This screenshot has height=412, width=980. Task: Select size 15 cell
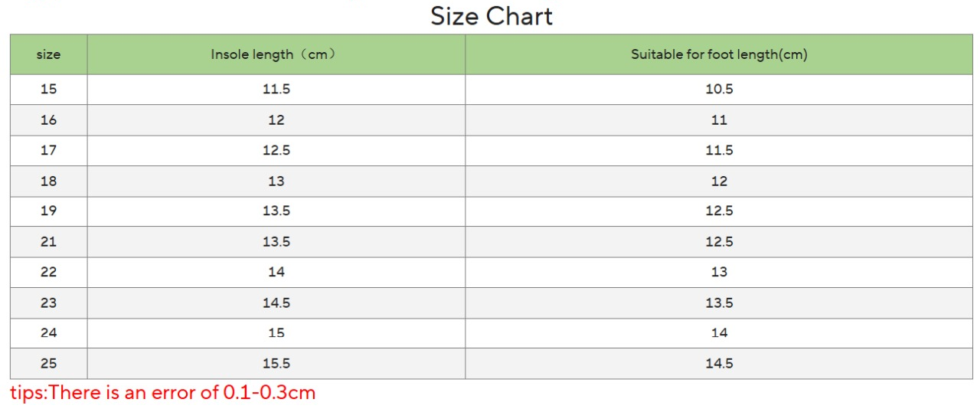click(x=48, y=89)
